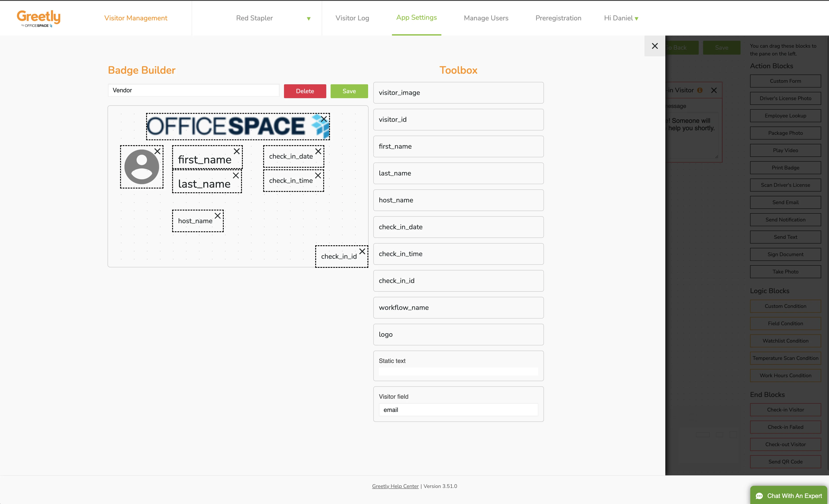Expand the Hi Daniel user menu

coord(621,18)
